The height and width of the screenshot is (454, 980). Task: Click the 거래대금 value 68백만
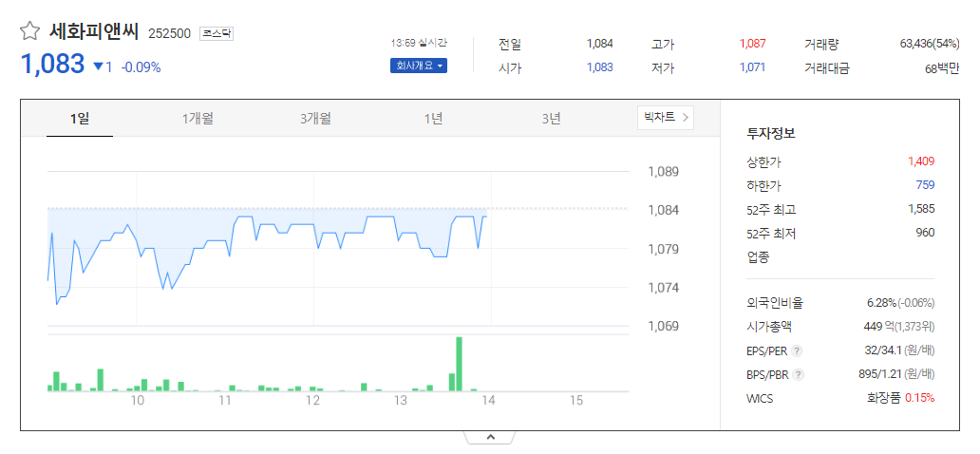(x=942, y=68)
